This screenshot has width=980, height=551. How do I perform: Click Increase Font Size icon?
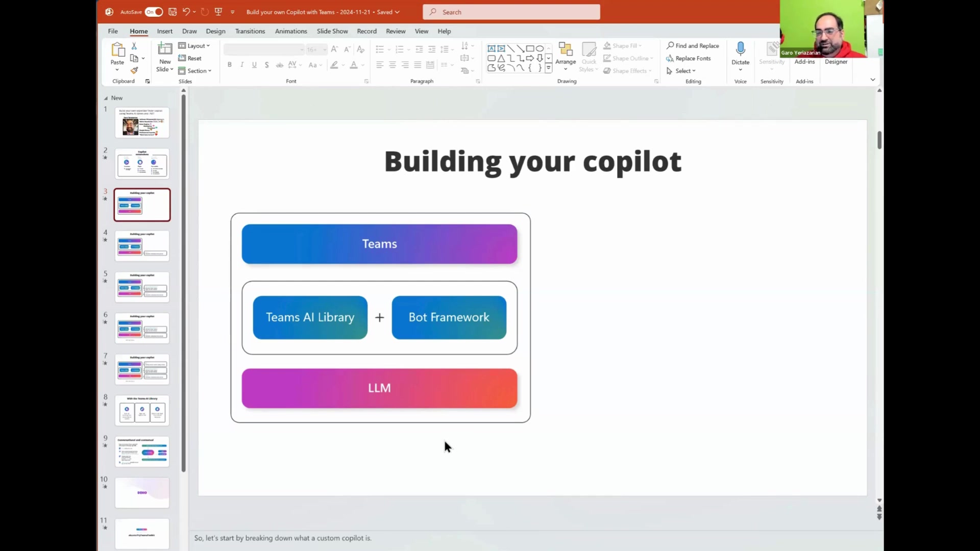pos(334,49)
